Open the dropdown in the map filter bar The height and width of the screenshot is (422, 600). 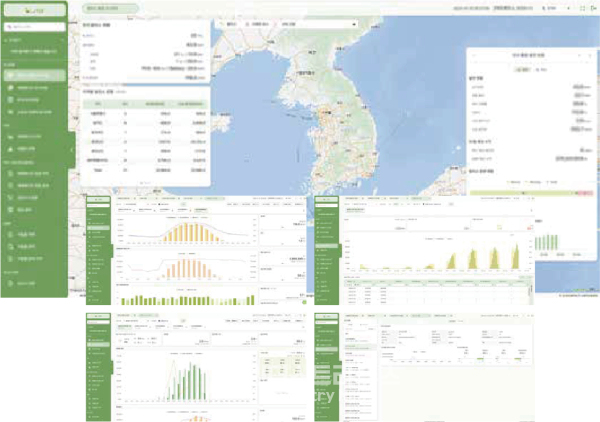(318, 24)
